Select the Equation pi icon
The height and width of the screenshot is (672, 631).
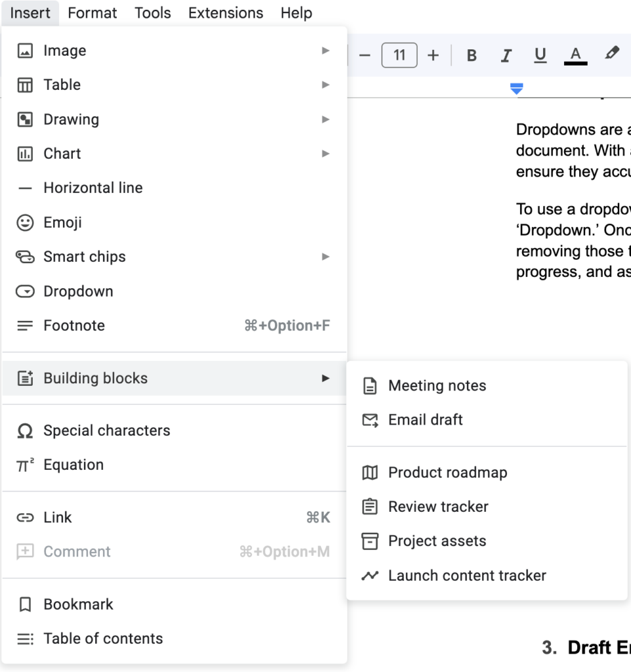(24, 465)
